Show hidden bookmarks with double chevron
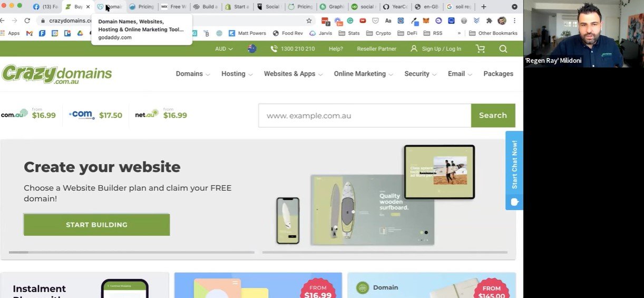Viewport: 644px width, 298px height. (459, 33)
